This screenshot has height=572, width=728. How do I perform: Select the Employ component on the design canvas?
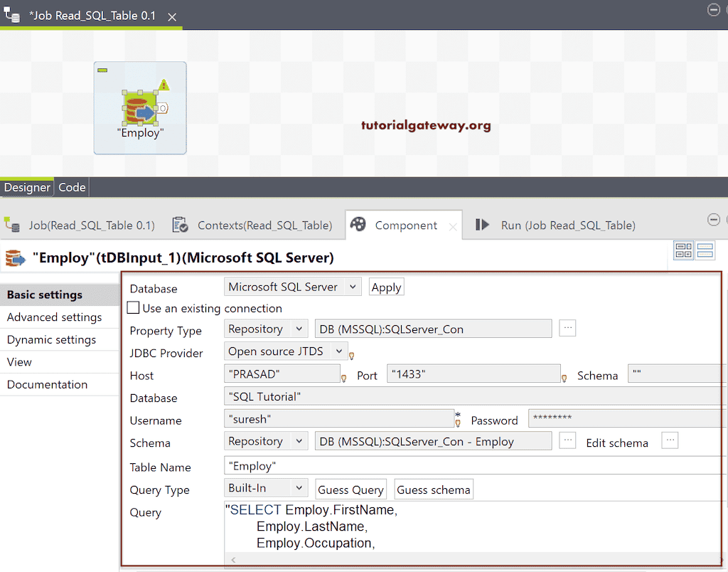[139, 107]
